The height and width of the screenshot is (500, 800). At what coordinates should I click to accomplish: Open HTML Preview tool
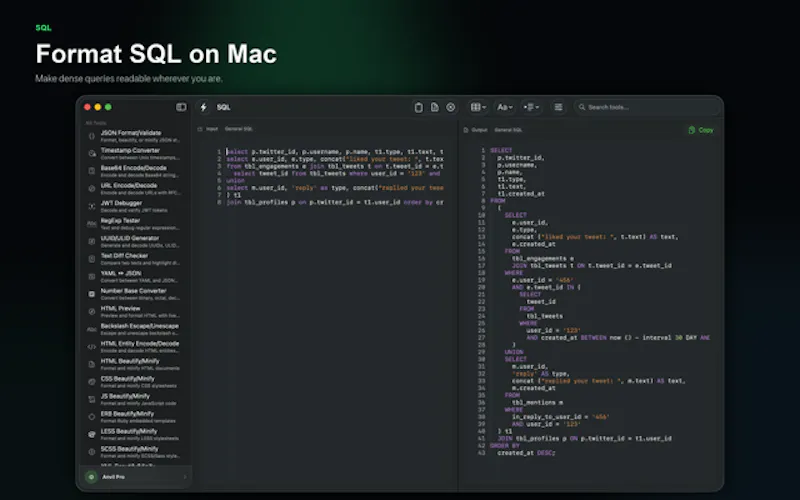[x=136, y=312]
